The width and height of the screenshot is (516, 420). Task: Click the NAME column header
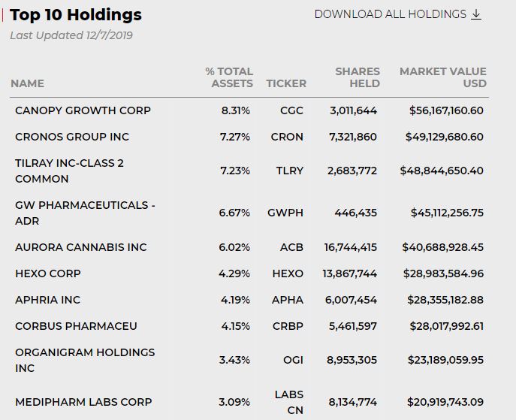28,83
